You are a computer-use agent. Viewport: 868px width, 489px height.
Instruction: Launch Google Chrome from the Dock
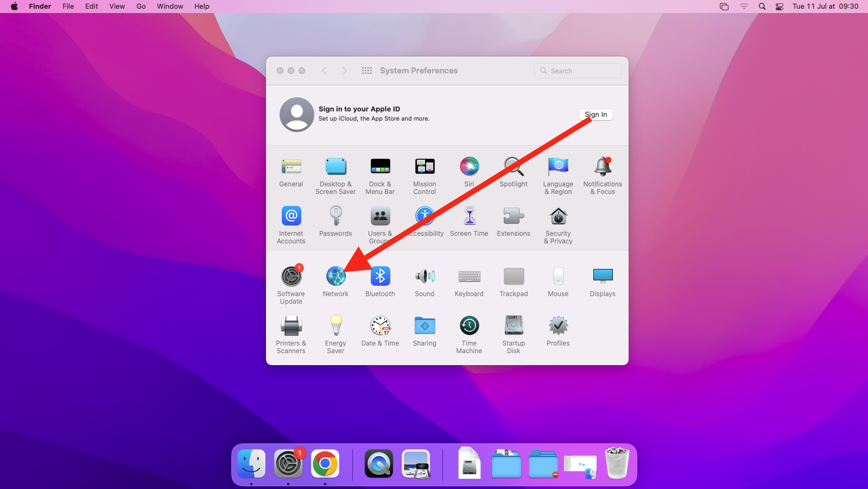pos(325,464)
